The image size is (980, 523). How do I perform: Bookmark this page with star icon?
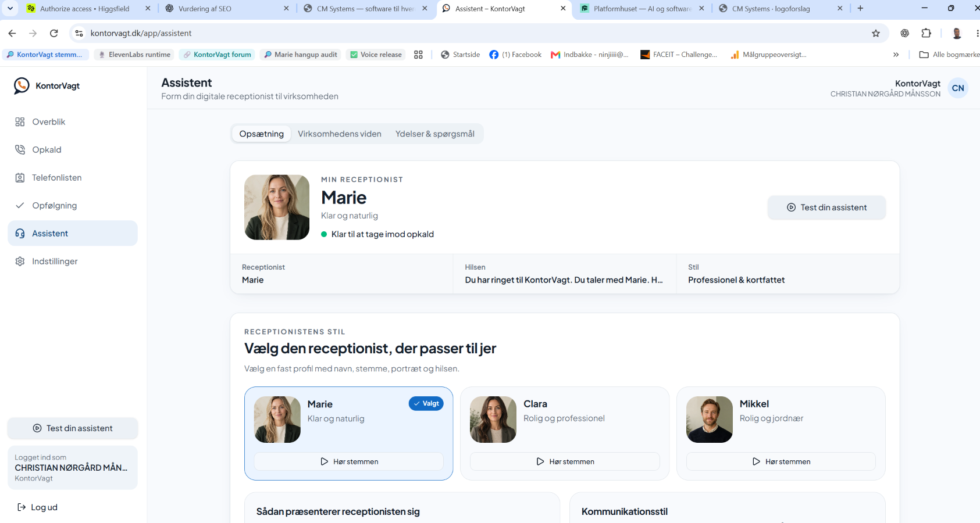coord(876,33)
